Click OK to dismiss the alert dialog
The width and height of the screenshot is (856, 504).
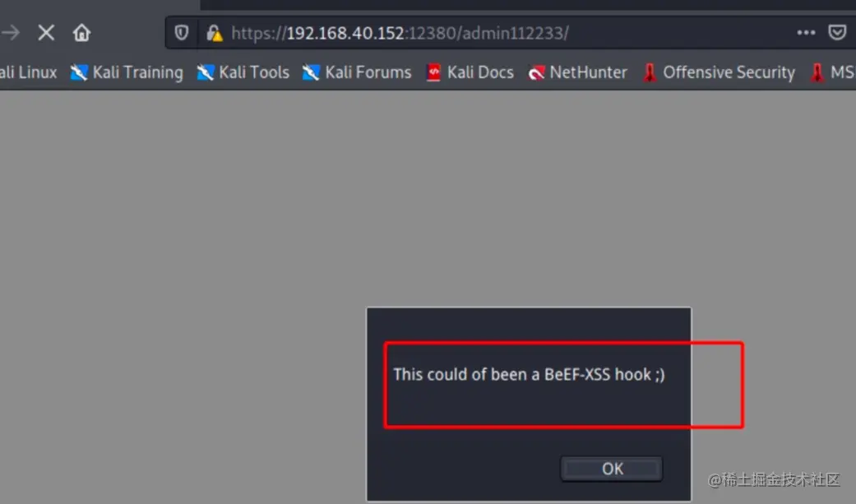612,469
